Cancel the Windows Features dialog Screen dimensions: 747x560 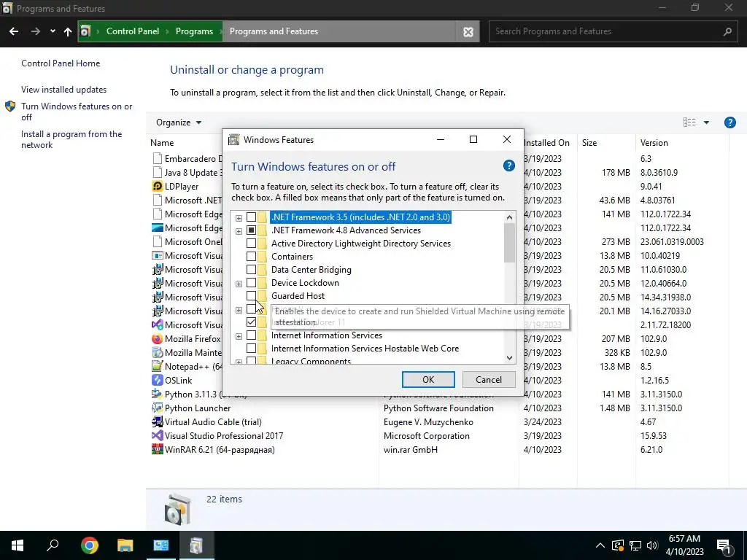[x=489, y=379]
